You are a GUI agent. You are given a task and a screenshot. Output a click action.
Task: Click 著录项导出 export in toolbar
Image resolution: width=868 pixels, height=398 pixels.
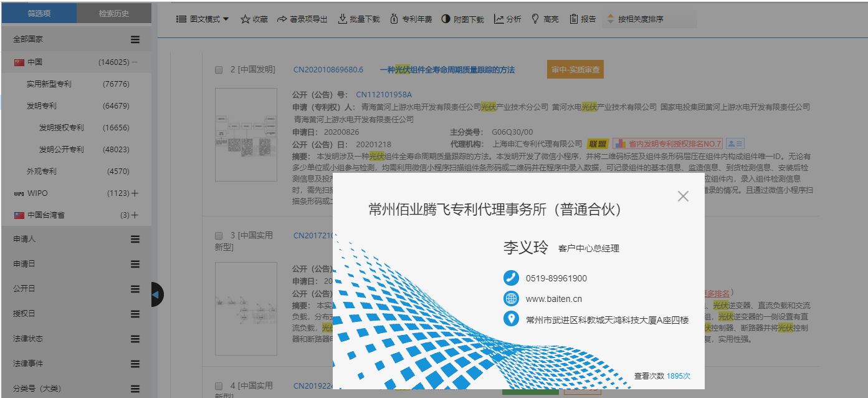point(302,19)
